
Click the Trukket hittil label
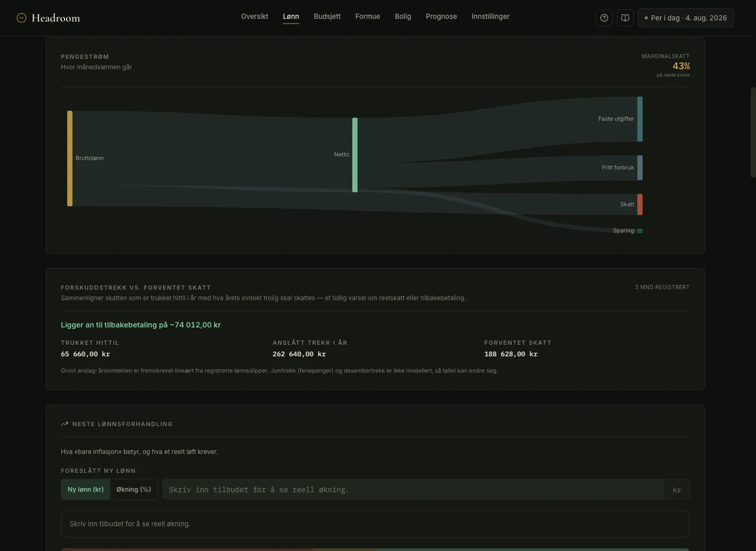[90, 343]
